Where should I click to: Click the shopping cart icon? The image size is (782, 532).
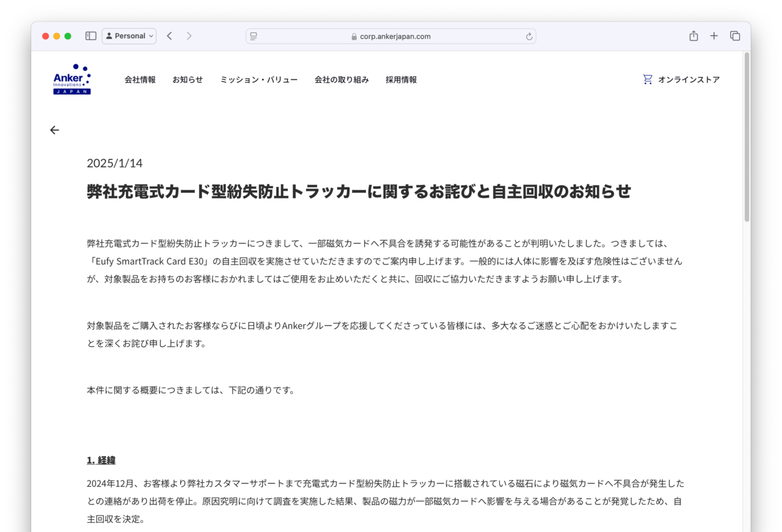coord(648,79)
